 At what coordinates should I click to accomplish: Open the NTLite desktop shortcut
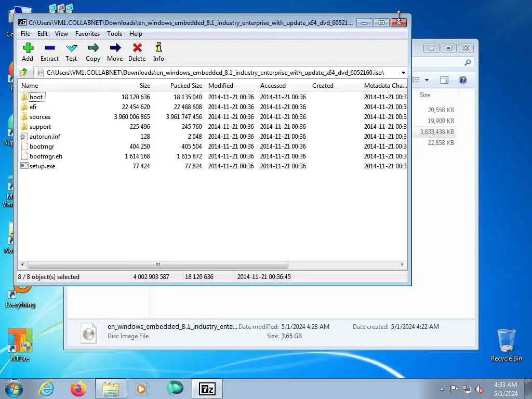20,344
